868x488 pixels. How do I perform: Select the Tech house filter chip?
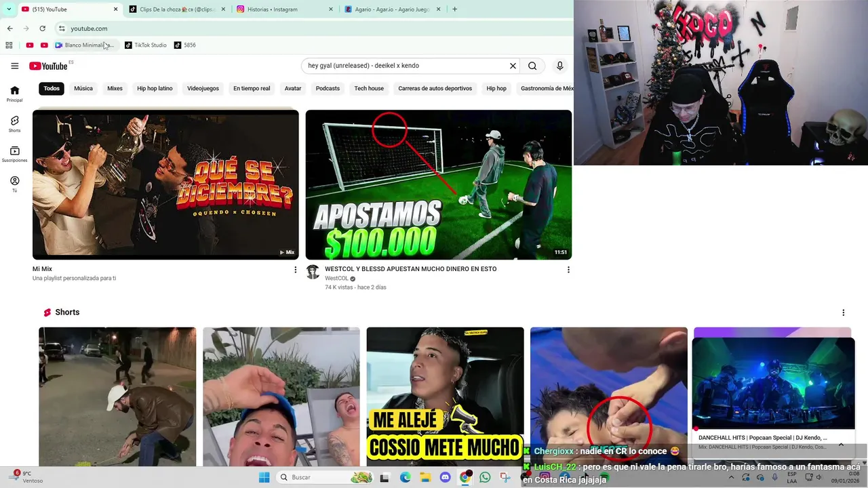(369, 88)
